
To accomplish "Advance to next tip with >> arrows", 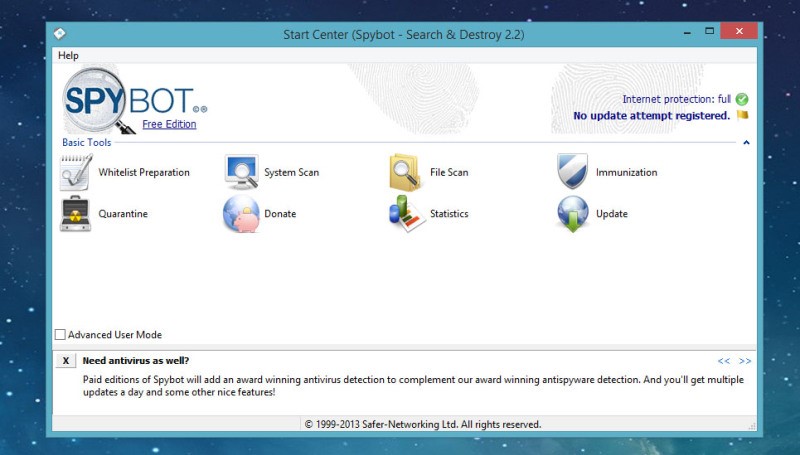I will (745, 361).
